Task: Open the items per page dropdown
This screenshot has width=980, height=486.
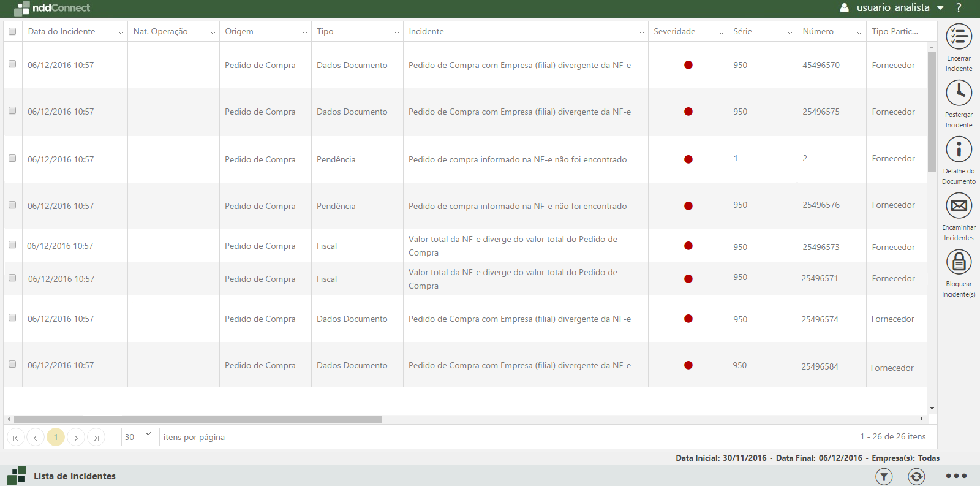Action: click(140, 437)
